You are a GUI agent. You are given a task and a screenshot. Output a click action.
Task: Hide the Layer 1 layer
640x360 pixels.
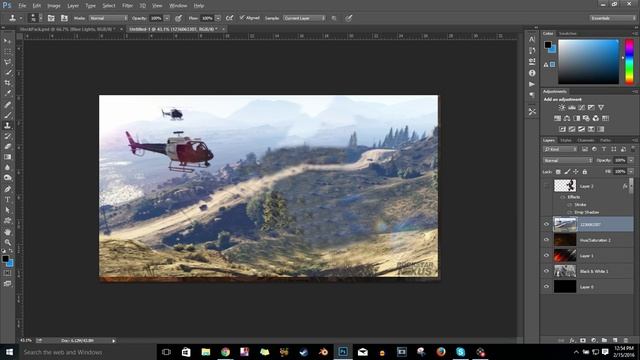546,256
